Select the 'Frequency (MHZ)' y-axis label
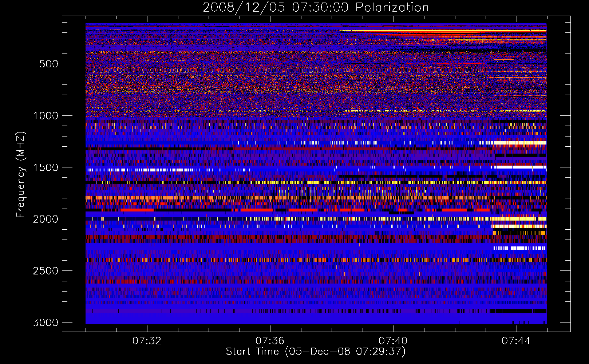The width and height of the screenshot is (589, 364). (21, 175)
